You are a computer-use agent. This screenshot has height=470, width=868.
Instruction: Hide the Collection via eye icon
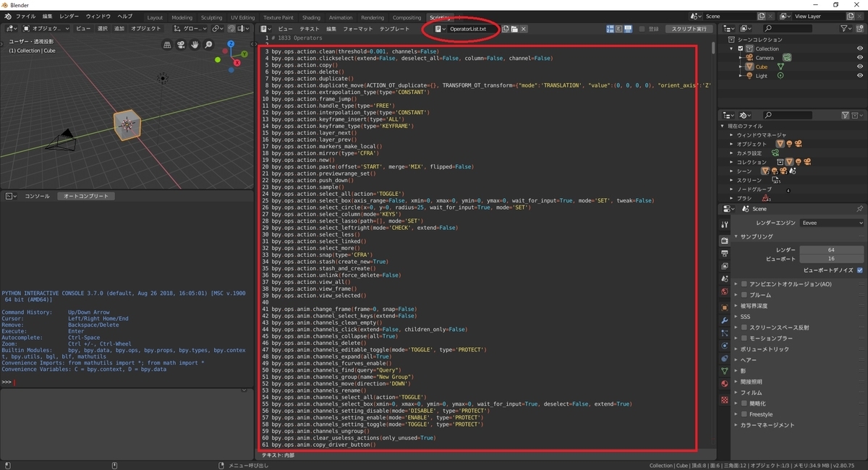point(860,48)
